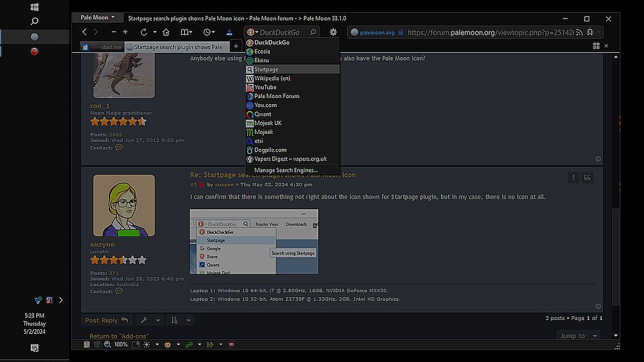
Task: Click the status bar brightness sun icon
Action: (x=147, y=345)
